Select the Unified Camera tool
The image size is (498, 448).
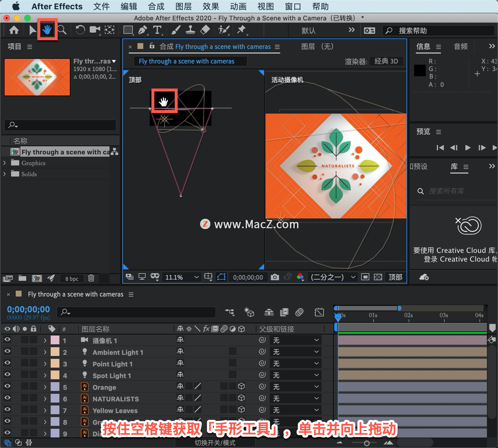click(x=95, y=30)
